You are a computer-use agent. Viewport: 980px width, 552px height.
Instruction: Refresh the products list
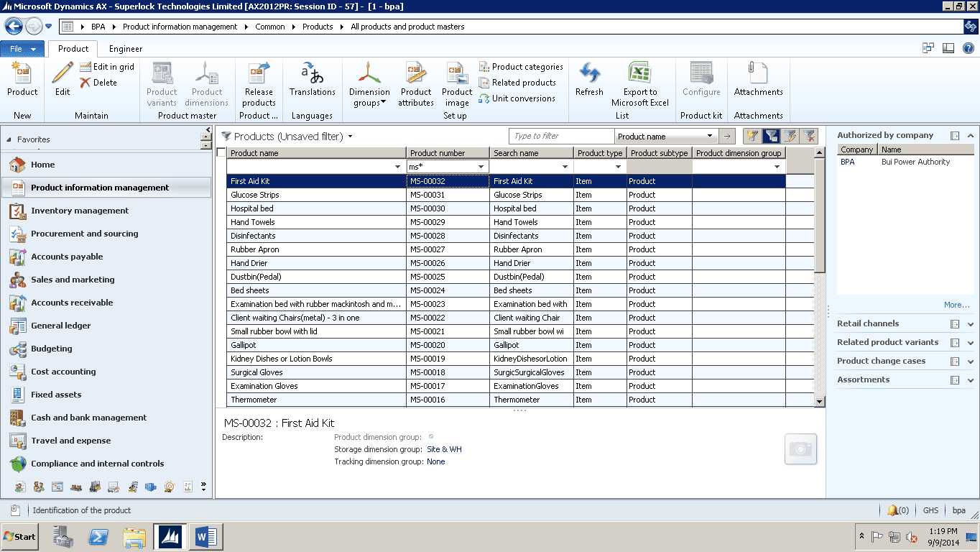[589, 75]
